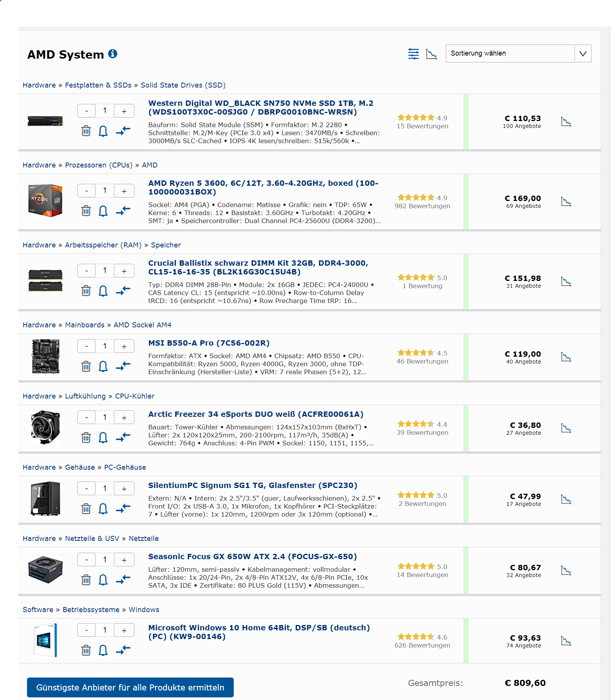The height and width of the screenshot is (700, 611).
Task: Increase quantity of WD_BLACK SN750
Action: (x=124, y=111)
